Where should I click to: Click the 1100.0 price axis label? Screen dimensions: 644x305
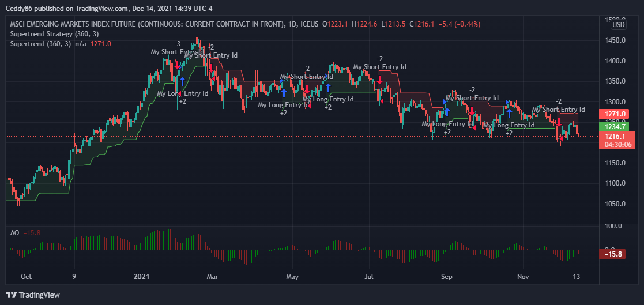(615, 183)
